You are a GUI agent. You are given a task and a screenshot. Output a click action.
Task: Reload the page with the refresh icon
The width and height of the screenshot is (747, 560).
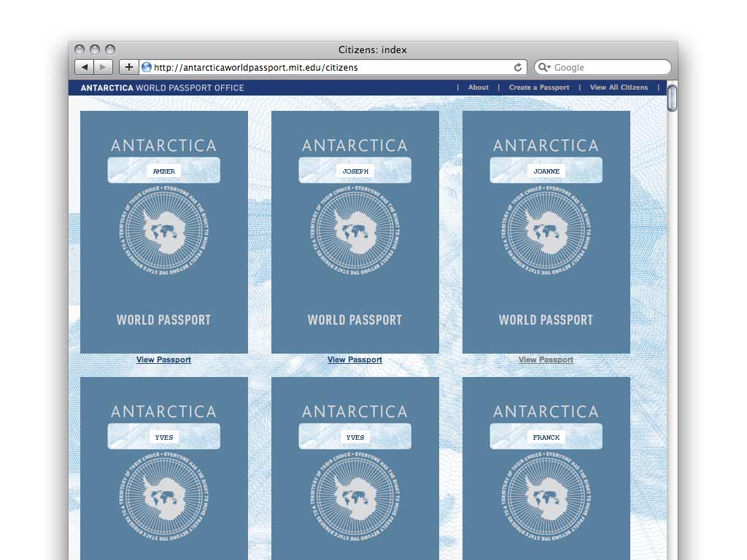518,67
